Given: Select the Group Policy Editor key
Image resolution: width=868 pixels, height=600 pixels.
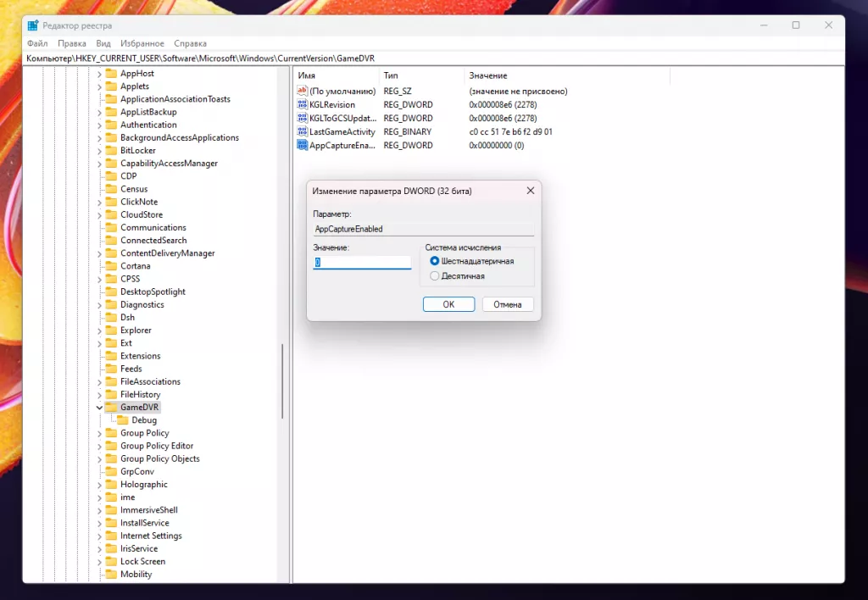Looking at the screenshot, I should pos(157,446).
